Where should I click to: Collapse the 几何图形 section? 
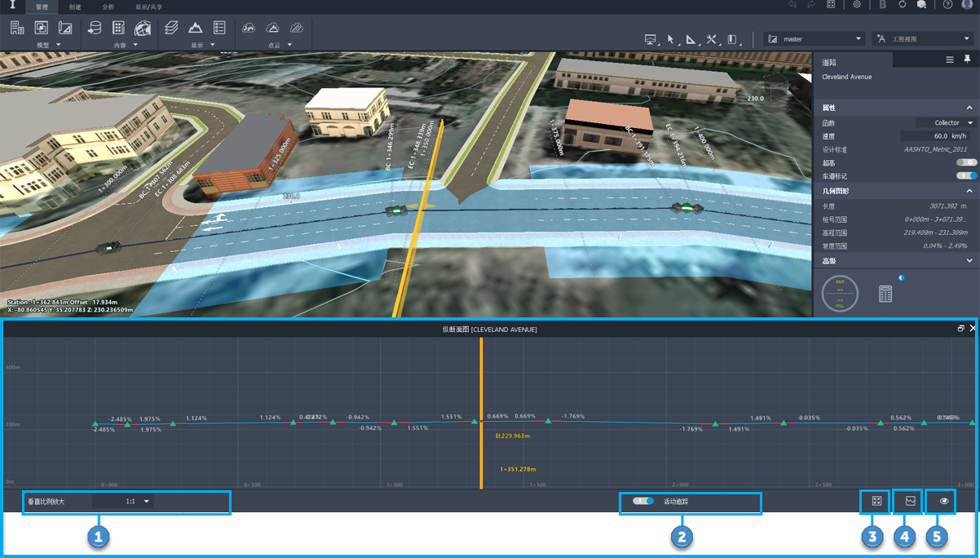[969, 191]
